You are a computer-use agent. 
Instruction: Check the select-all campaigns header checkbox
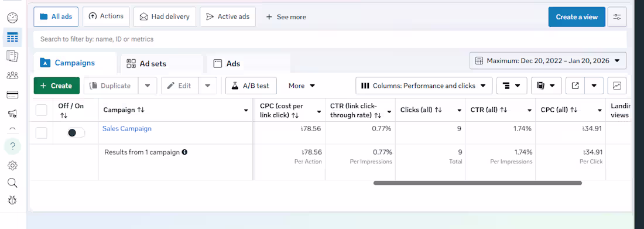click(x=42, y=110)
